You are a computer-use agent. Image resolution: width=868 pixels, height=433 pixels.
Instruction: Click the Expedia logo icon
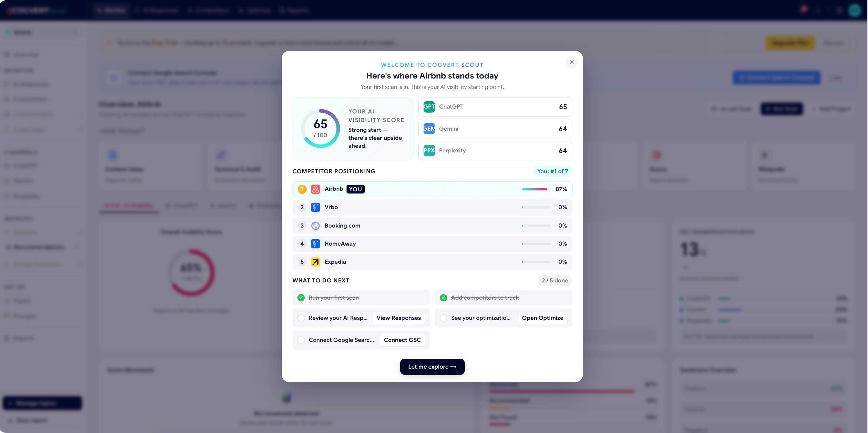316,262
